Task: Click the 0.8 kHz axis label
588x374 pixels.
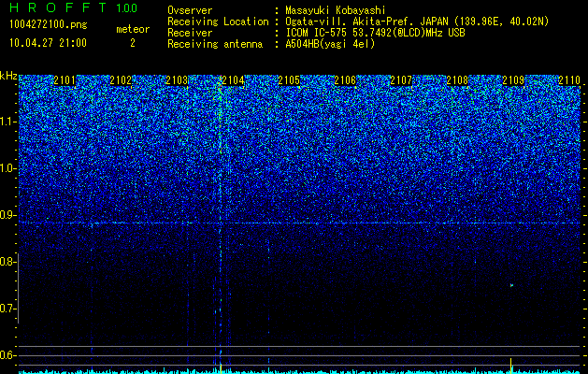Action: [x=7, y=262]
